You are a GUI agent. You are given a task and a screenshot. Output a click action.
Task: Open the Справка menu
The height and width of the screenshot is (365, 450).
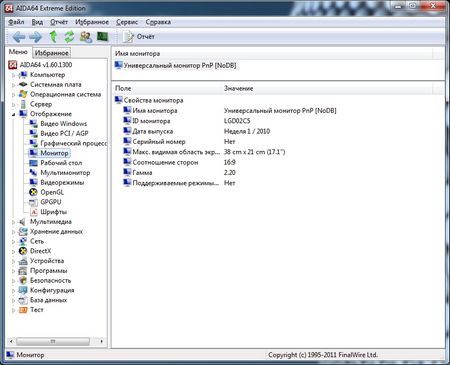point(158,22)
